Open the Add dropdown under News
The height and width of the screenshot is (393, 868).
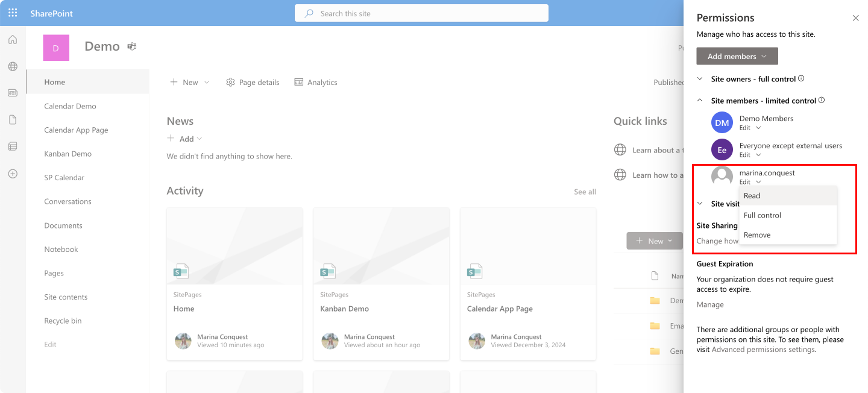(x=185, y=139)
